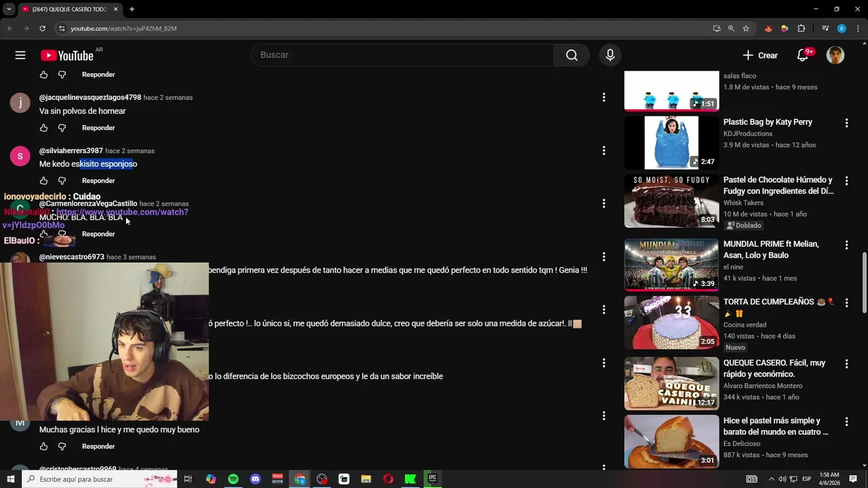This screenshot has height=488, width=868.
Task: Dislike jacquelinevasquezlagos4798's comment
Action: [x=62, y=128]
